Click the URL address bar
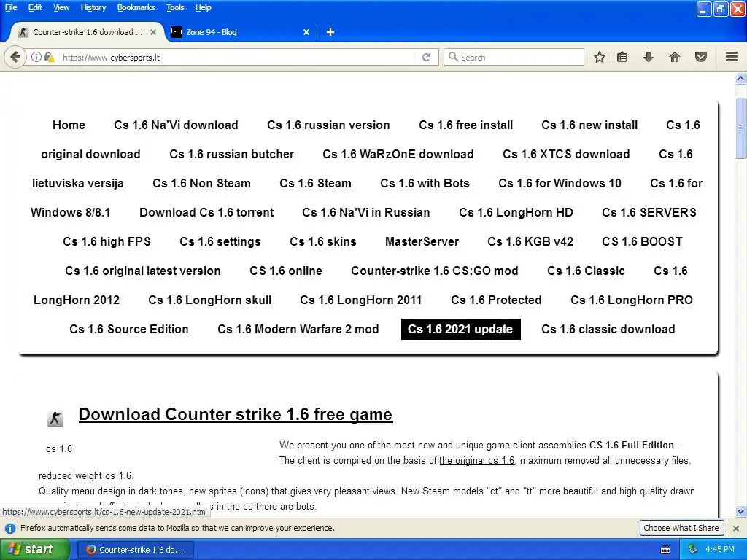Screen dimensions: 747x560 coord(239,57)
